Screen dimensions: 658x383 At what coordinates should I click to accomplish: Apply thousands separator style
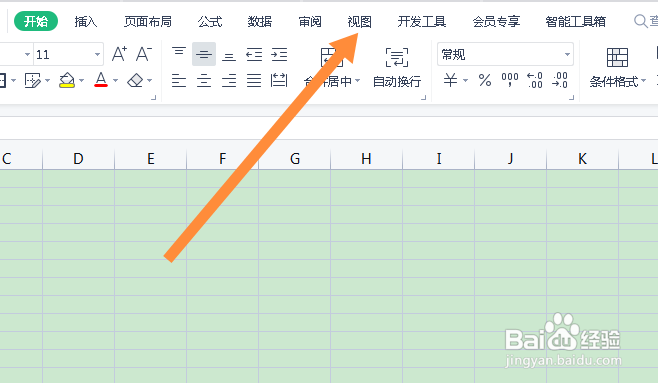(510, 79)
